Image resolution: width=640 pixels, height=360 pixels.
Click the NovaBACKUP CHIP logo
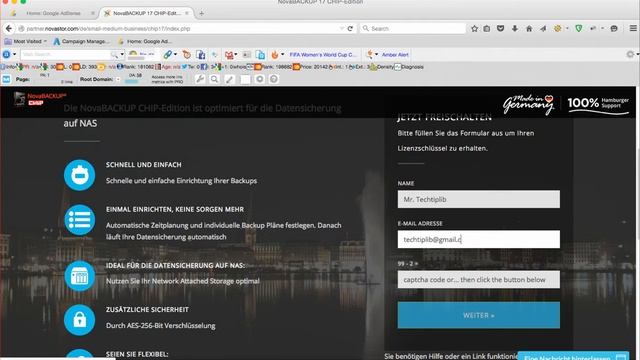point(40,99)
